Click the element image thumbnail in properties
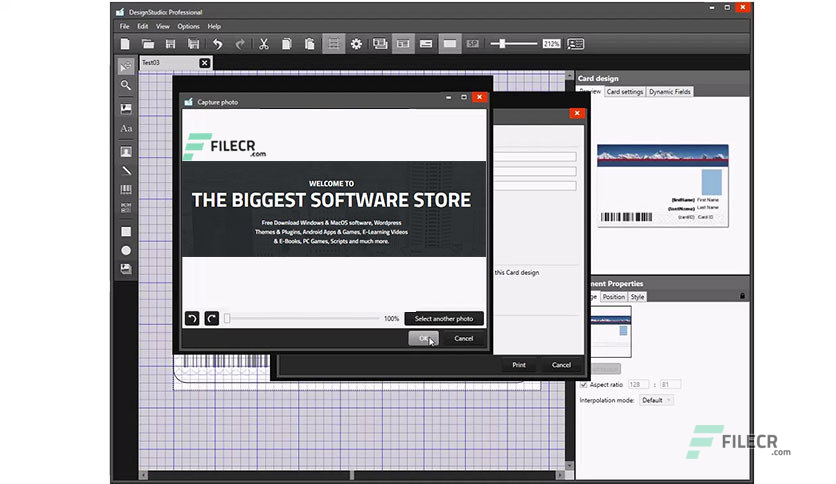Viewport: 836px width, 484px height. [x=611, y=332]
